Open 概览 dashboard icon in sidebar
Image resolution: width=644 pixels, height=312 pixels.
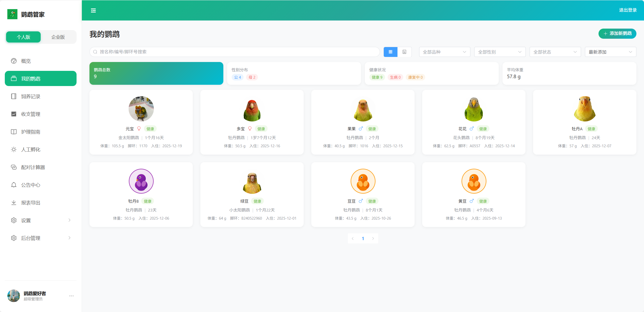coord(14,61)
